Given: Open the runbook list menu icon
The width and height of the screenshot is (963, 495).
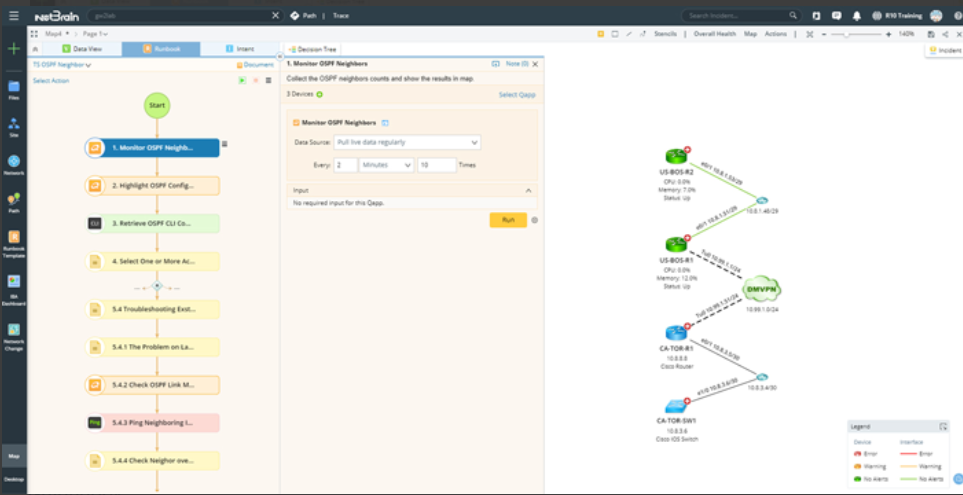Looking at the screenshot, I should point(268,80).
